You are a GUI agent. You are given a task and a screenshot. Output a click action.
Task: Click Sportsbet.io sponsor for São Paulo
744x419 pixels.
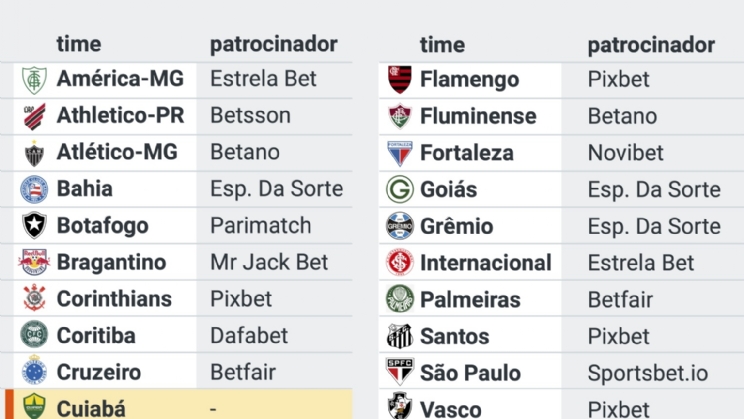(x=647, y=373)
